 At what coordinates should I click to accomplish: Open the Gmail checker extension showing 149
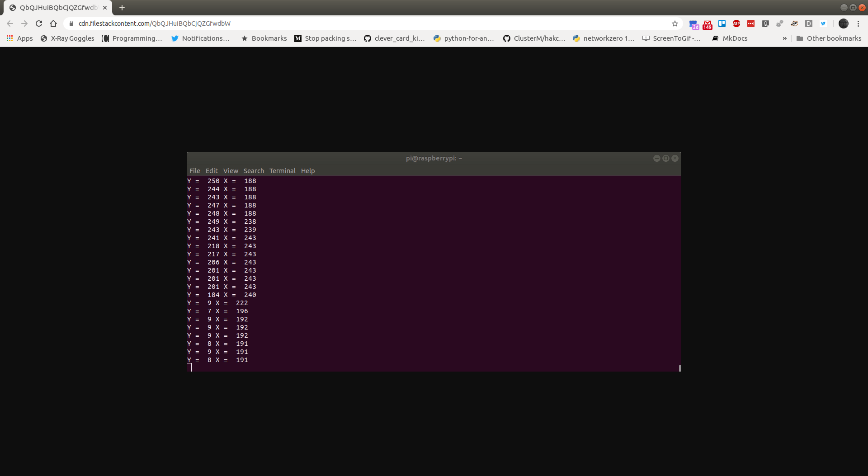[x=708, y=24]
